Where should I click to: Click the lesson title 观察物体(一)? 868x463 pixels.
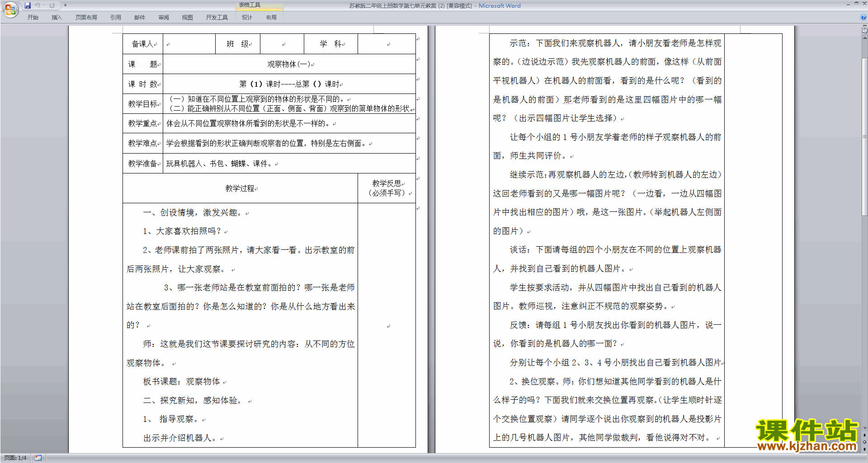[x=288, y=64]
